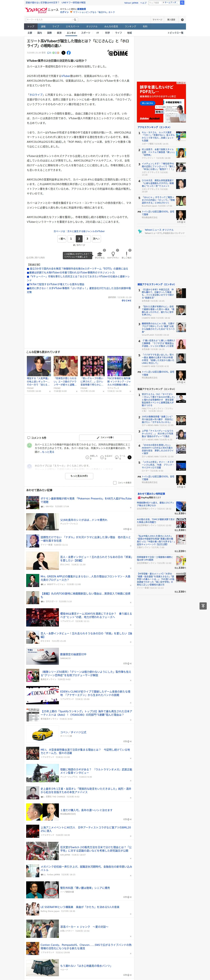Image resolution: width=210 pixels, height=980 pixels.
Task: Close the Adobe Acrobat ad
Action: (184, 83)
